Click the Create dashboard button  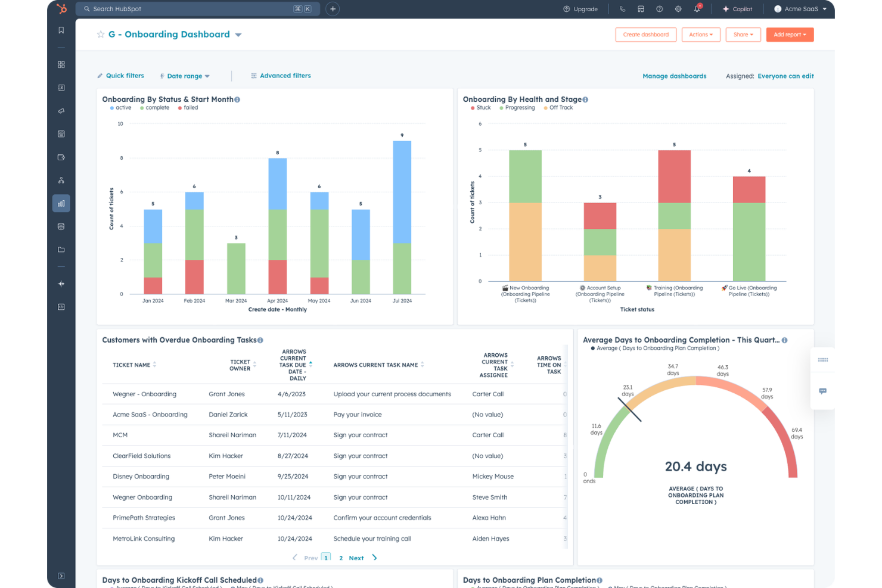646,35
